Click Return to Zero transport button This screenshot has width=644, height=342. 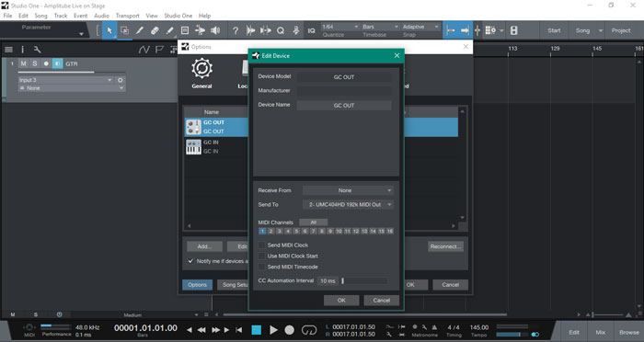click(x=238, y=330)
